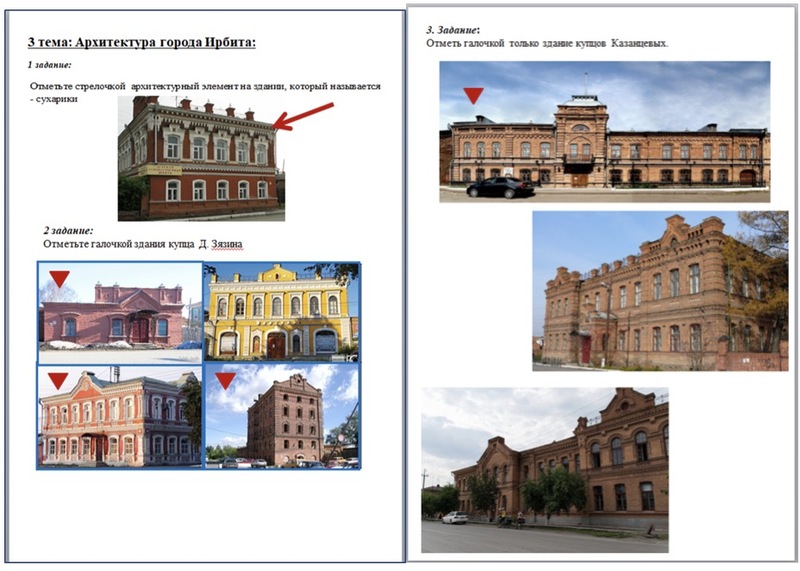Click heading "3 тема: Архитектура города Ирбита:"
Viewport: 800px width, 571px height.
[141, 42]
